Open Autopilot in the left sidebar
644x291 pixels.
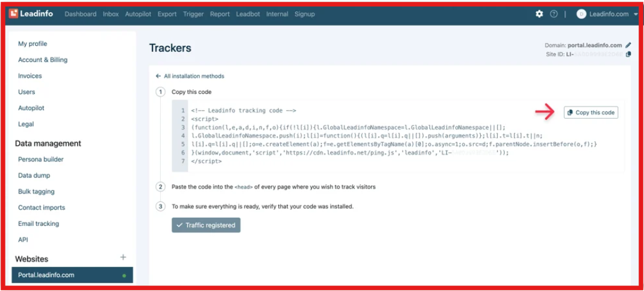[x=31, y=108]
